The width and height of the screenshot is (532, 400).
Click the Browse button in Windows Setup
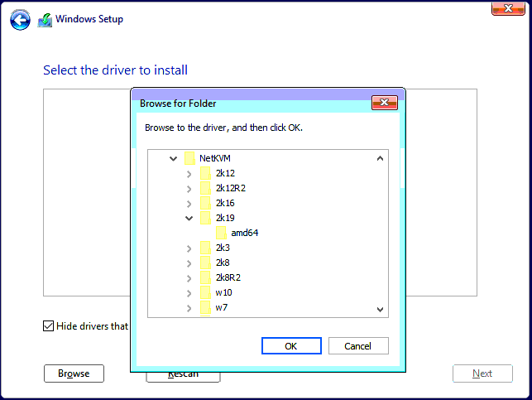click(74, 373)
